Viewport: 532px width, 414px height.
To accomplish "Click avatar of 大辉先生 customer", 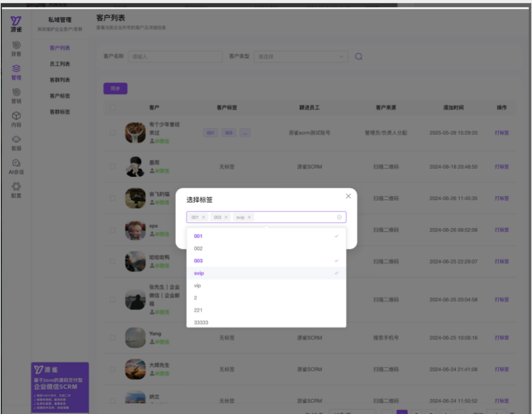I will 135,369.
